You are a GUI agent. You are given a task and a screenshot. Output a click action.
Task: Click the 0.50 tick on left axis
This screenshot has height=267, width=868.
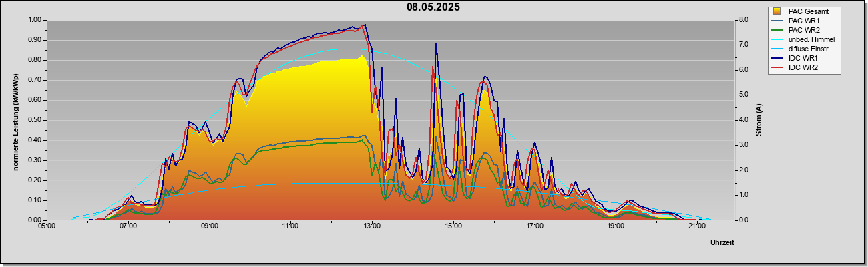click(x=35, y=120)
